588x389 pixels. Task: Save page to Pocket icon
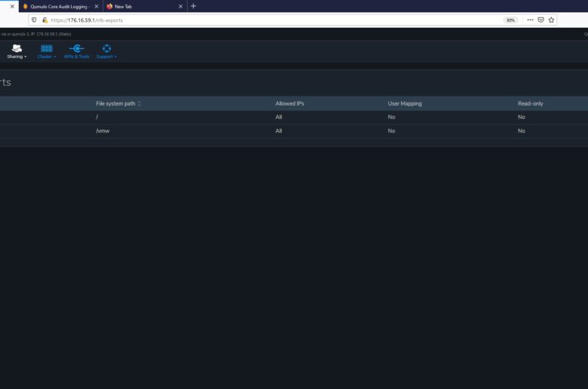coord(541,20)
